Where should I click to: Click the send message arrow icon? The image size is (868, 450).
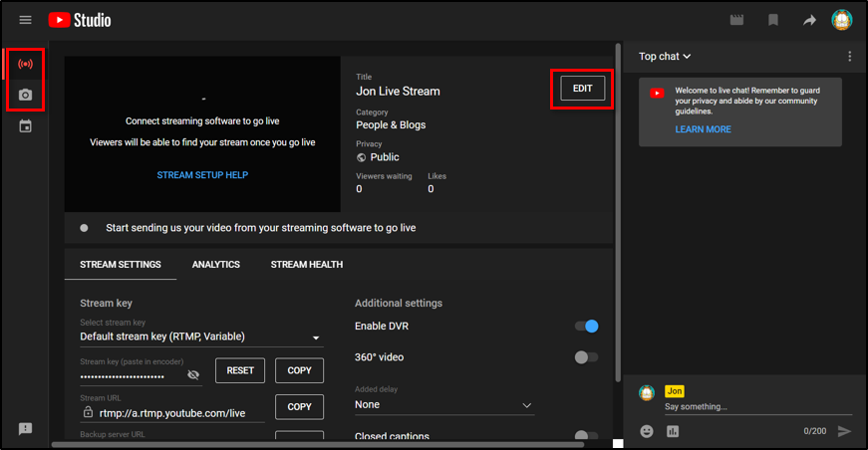(x=844, y=431)
